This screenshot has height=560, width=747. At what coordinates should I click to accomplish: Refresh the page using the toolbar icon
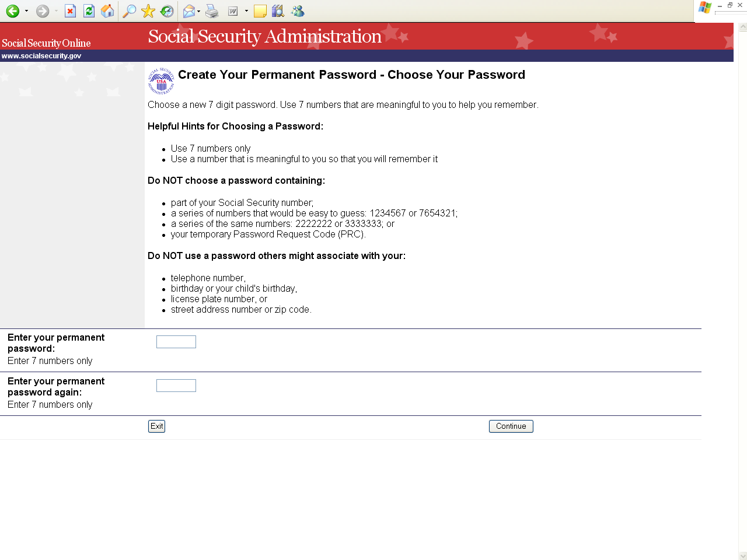pyautogui.click(x=89, y=11)
